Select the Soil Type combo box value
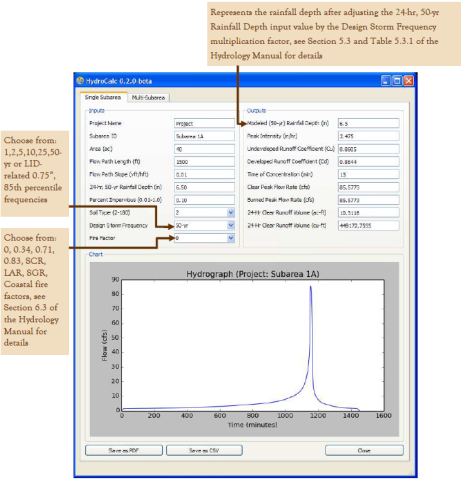The width and height of the screenshot is (461, 480). (x=201, y=213)
